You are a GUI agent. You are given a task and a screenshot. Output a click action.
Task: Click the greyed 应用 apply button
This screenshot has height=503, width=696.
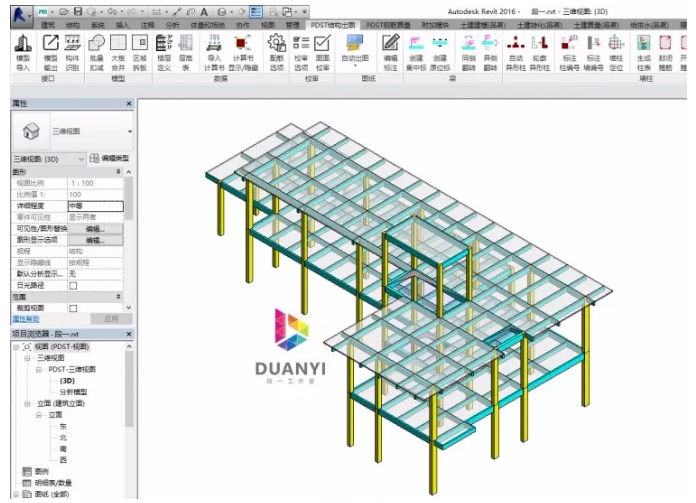click(111, 319)
